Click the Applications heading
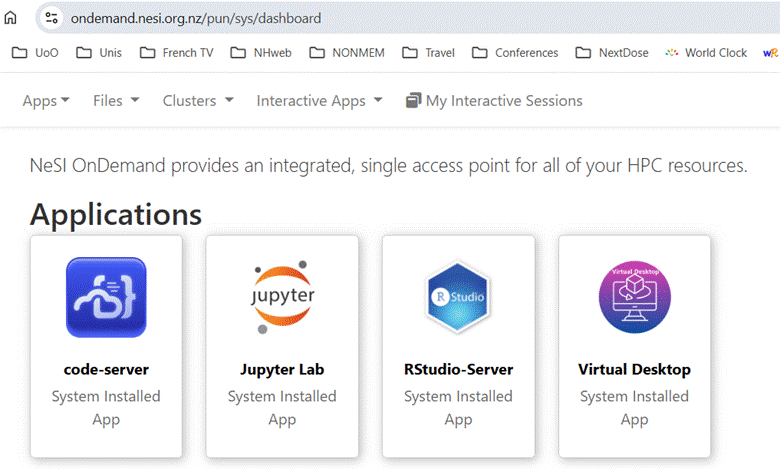Screen dimensions: 780x469 click(116, 215)
